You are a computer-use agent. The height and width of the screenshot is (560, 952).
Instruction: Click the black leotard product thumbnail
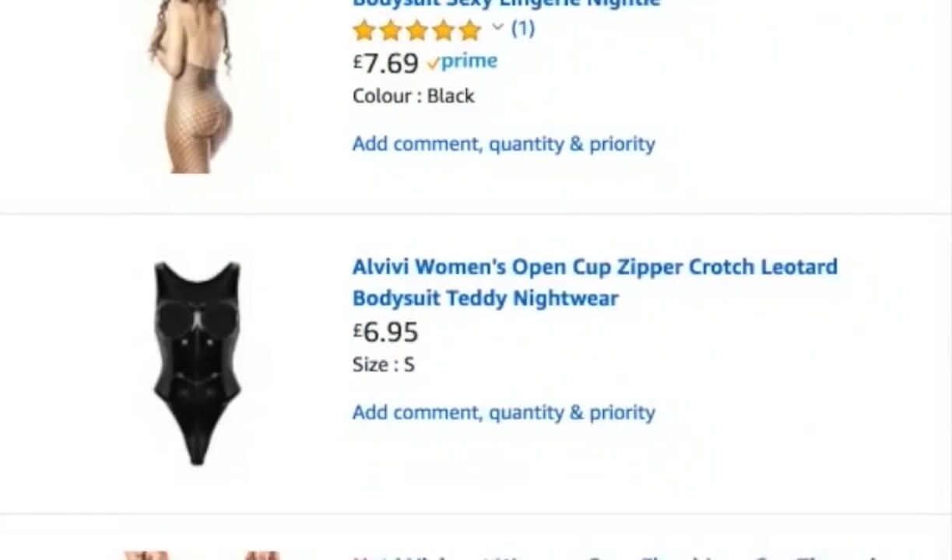pyautogui.click(x=197, y=363)
